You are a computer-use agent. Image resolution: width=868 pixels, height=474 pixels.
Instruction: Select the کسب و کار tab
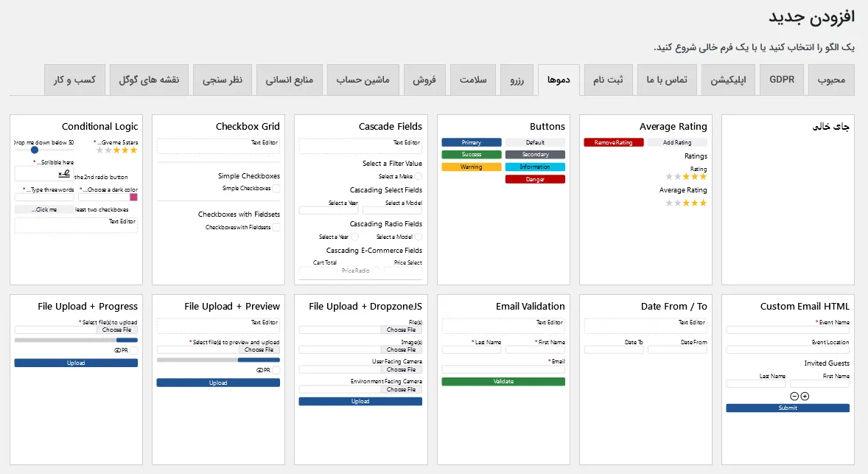click(x=74, y=80)
